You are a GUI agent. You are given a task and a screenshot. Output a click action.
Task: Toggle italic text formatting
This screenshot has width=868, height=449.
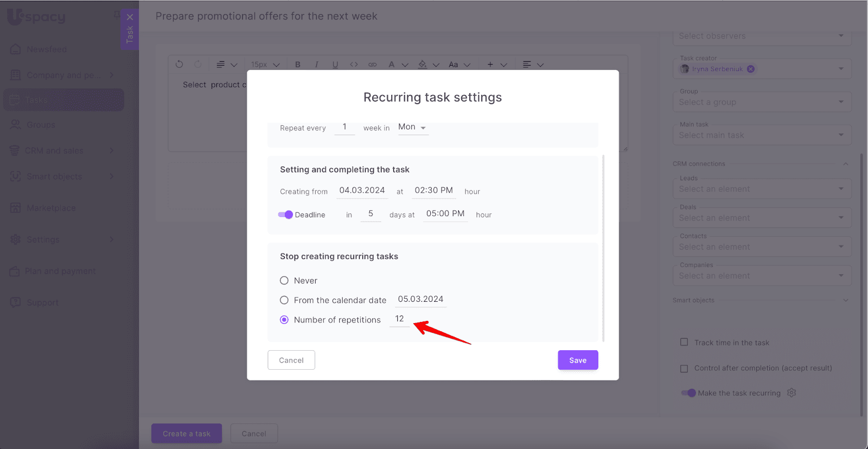pos(316,65)
